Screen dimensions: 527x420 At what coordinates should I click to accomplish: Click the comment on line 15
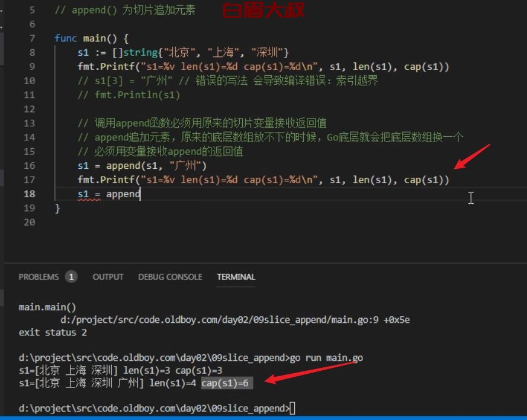click(x=160, y=151)
